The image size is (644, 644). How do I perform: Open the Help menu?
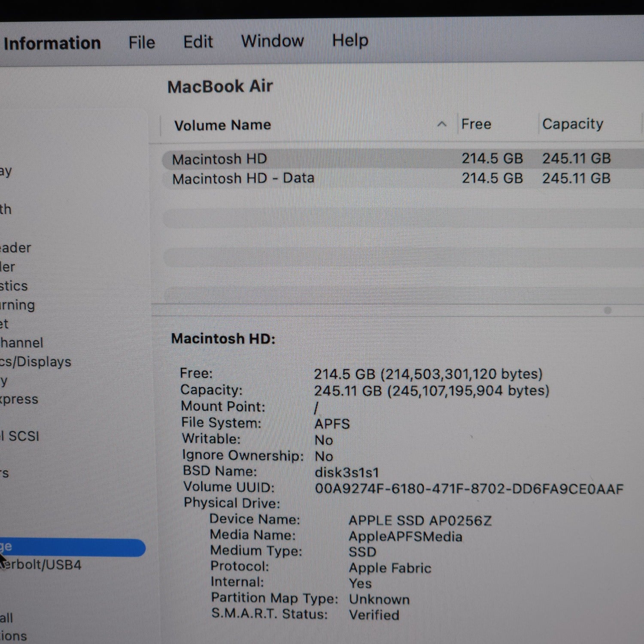350,41
